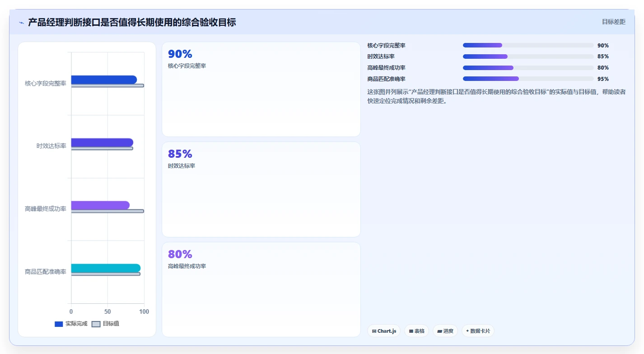Click the 95% value in progress list

point(603,79)
